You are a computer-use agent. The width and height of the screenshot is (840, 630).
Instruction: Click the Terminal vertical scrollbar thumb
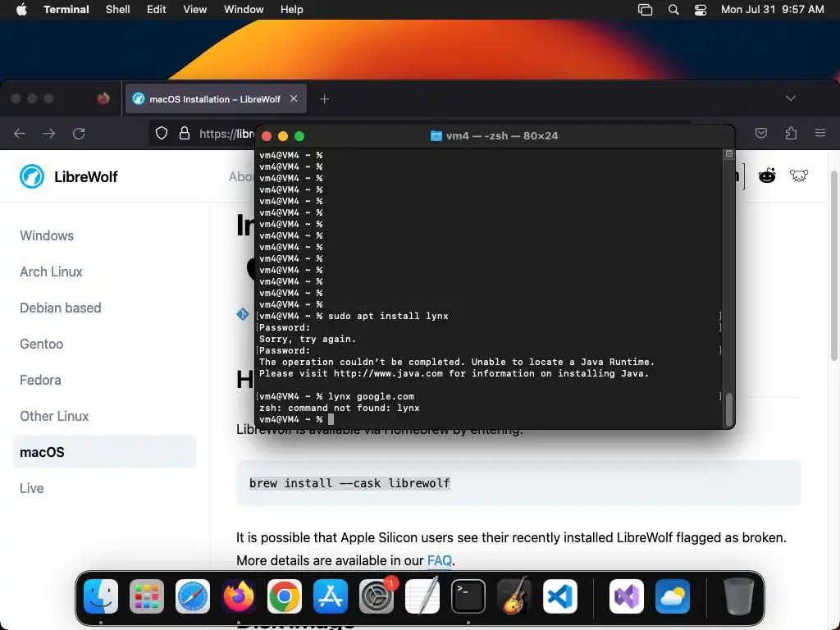tap(728, 410)
